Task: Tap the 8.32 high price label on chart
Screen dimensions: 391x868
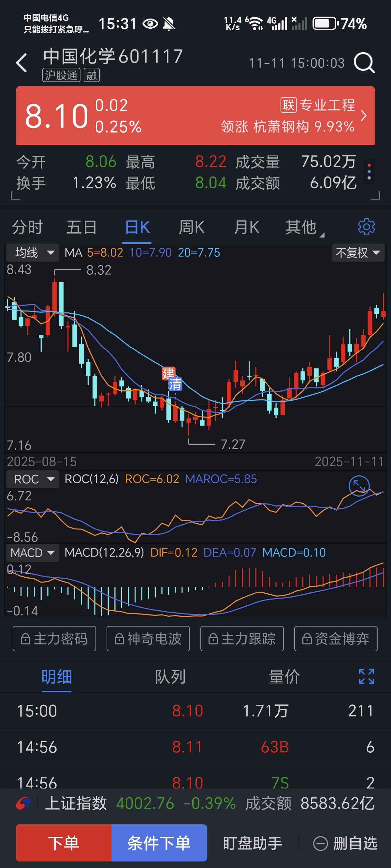Action: [x=99, y=270]
